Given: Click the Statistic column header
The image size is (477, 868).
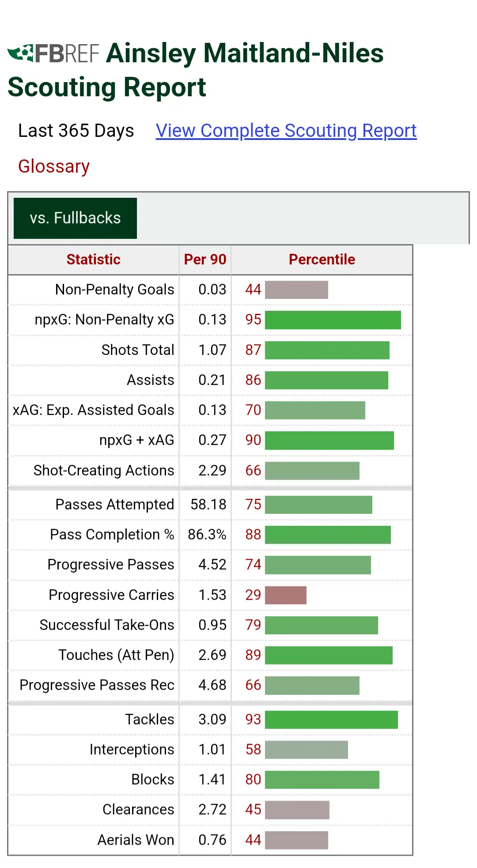Looking at the screenshot, I should [x=93, y=260].
